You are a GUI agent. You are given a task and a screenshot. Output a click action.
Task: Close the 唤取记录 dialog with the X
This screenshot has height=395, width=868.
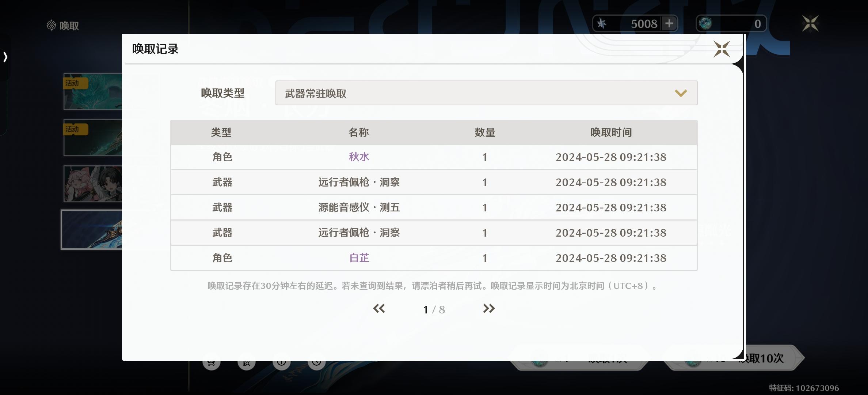click(722, 49)
